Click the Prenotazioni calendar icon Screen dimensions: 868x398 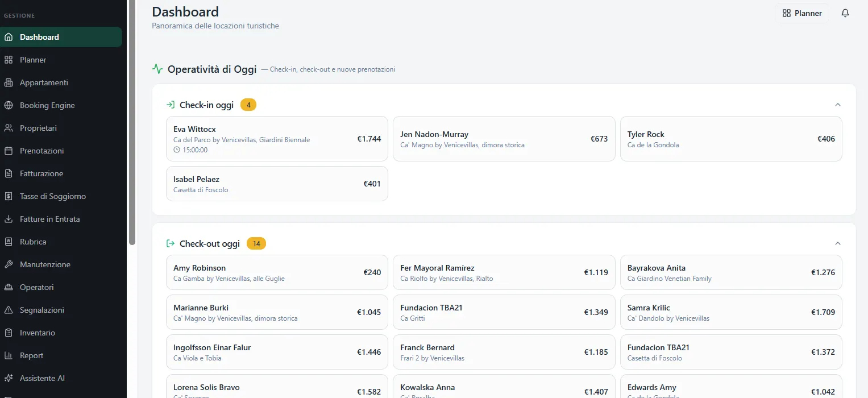(x=9, y=151)
